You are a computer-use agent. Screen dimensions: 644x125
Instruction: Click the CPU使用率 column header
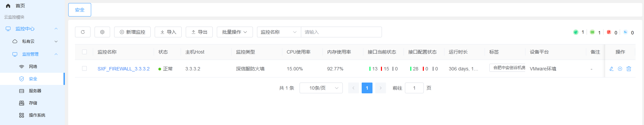pos(299,52)
